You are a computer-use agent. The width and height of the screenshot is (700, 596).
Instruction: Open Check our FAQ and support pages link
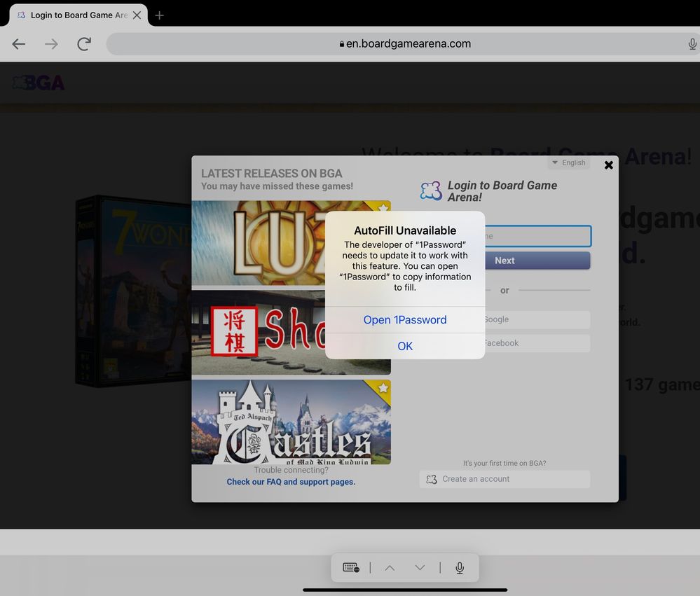(291, 482)
